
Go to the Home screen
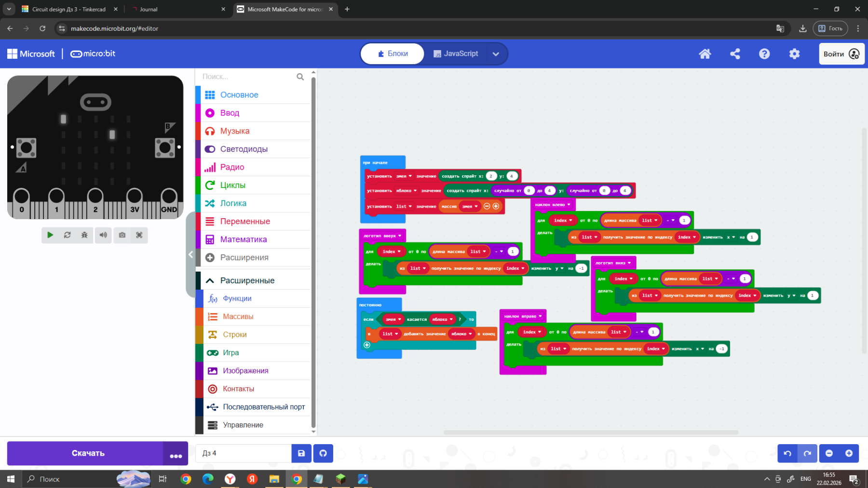pyautogui.click(x=705, y=54)
